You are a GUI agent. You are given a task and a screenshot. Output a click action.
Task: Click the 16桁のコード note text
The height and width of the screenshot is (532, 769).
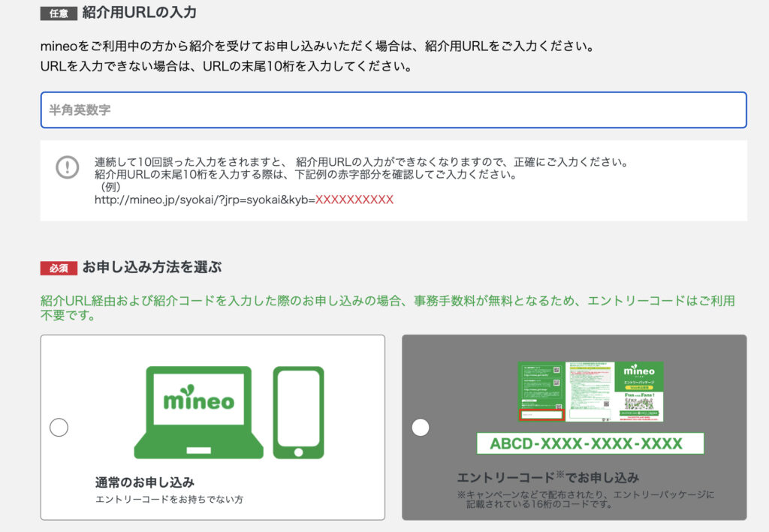coord(586,499)
